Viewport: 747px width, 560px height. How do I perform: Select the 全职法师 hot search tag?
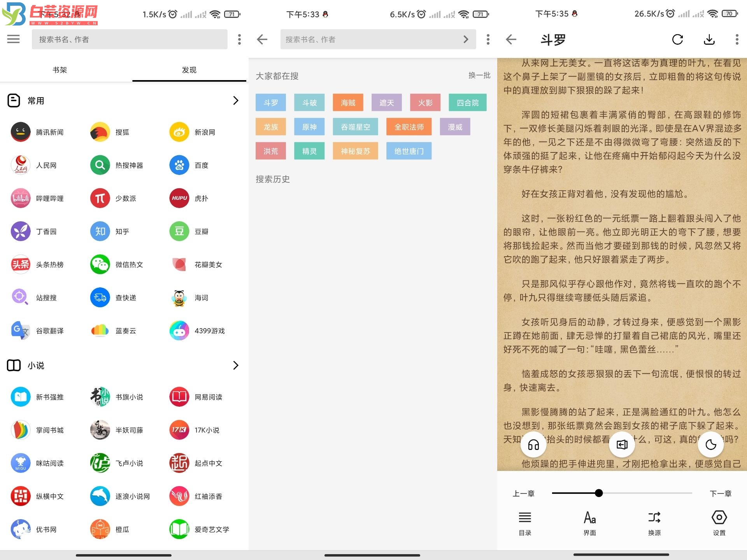point(409,127)
